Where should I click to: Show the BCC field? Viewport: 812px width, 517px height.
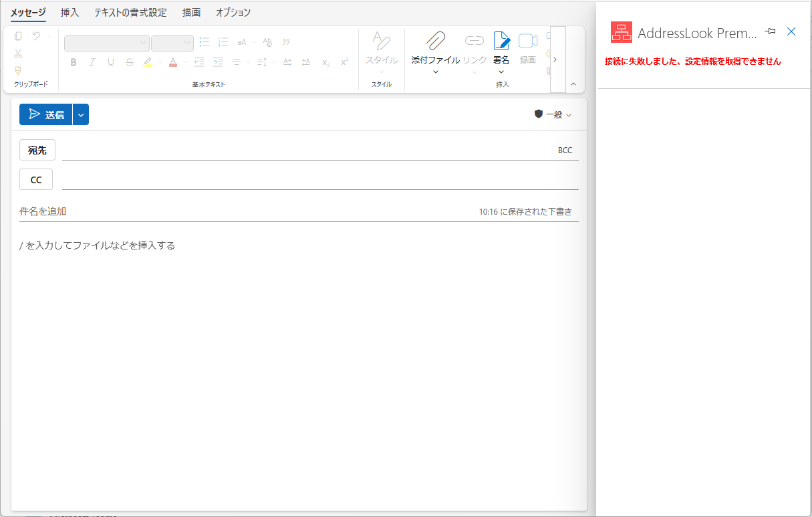(x=565, y=150)
